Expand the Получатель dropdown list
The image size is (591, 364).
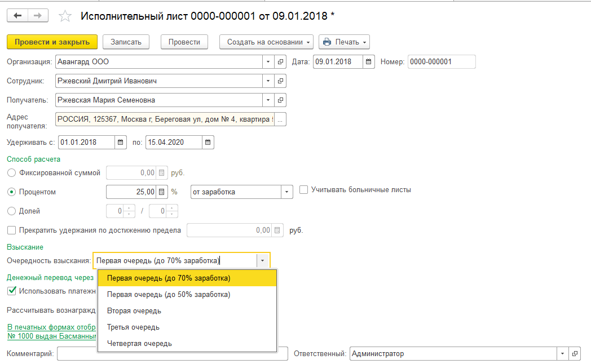click(x=268, y=100)
